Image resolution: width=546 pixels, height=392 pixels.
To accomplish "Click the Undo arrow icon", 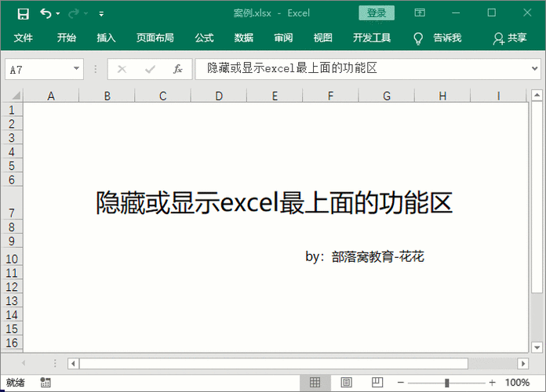I will [x=45, y=13].
